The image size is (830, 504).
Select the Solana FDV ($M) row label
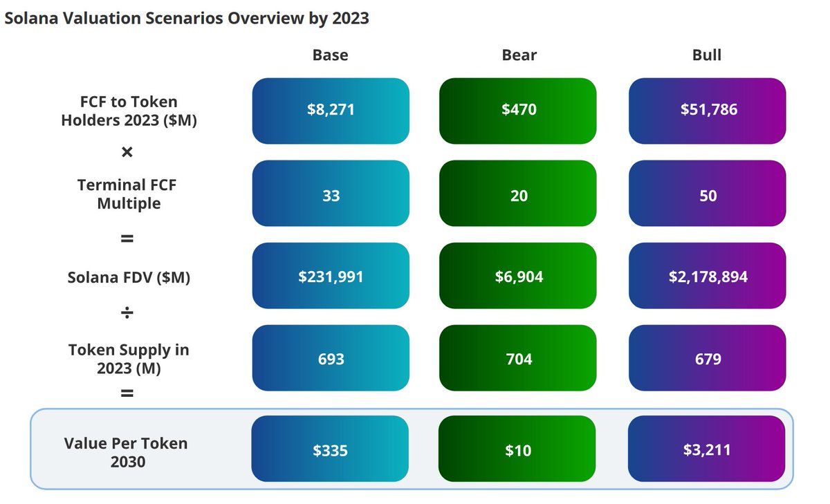pos(129,277)
